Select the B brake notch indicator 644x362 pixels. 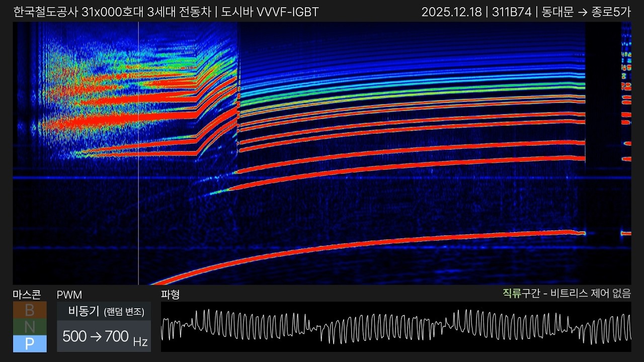[30, 310]
